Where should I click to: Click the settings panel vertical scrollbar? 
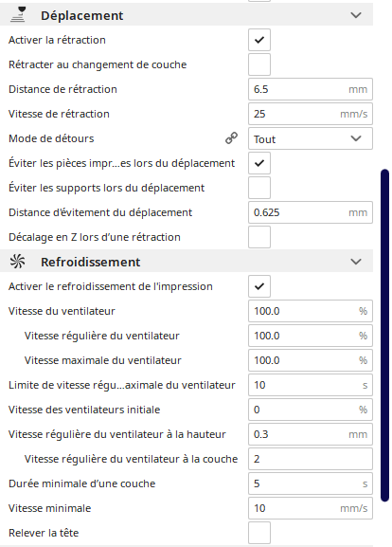pyautogui.click(x=384, y=336)
